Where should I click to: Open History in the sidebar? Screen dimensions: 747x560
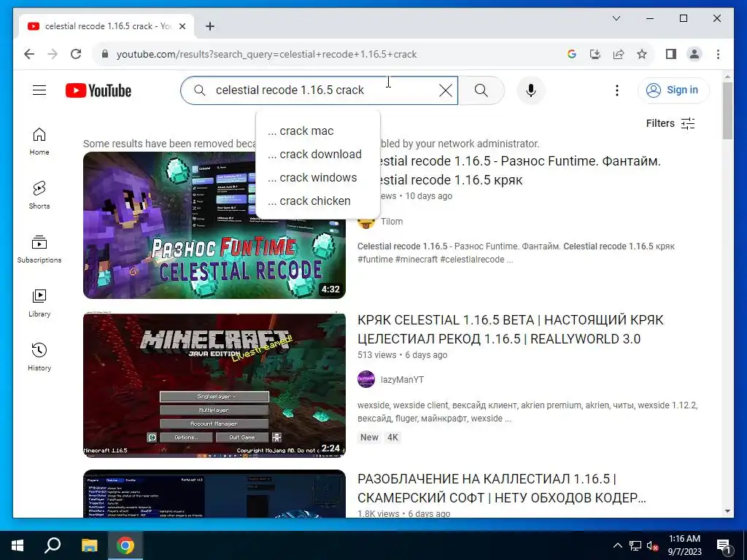[x=39, y=357]
